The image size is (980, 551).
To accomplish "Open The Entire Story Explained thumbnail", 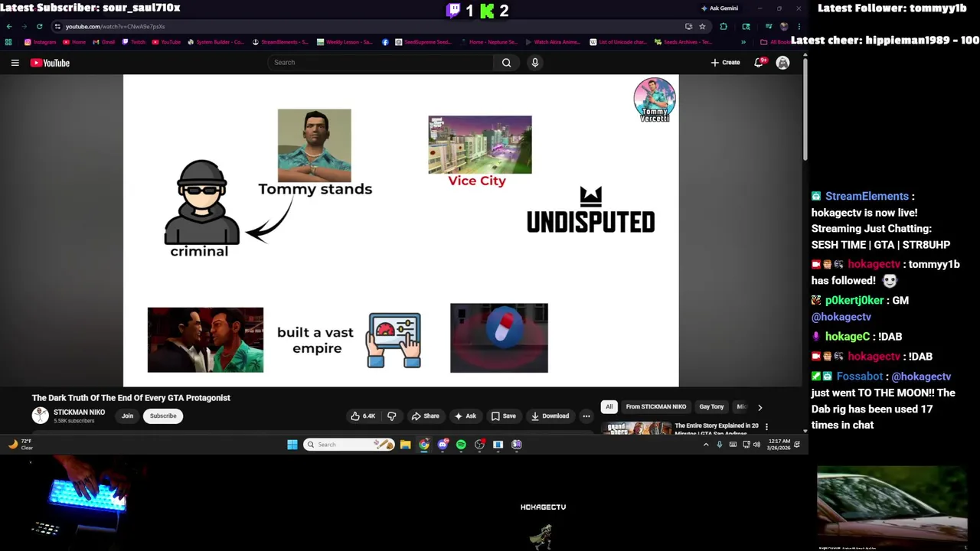I will point(637,428).
